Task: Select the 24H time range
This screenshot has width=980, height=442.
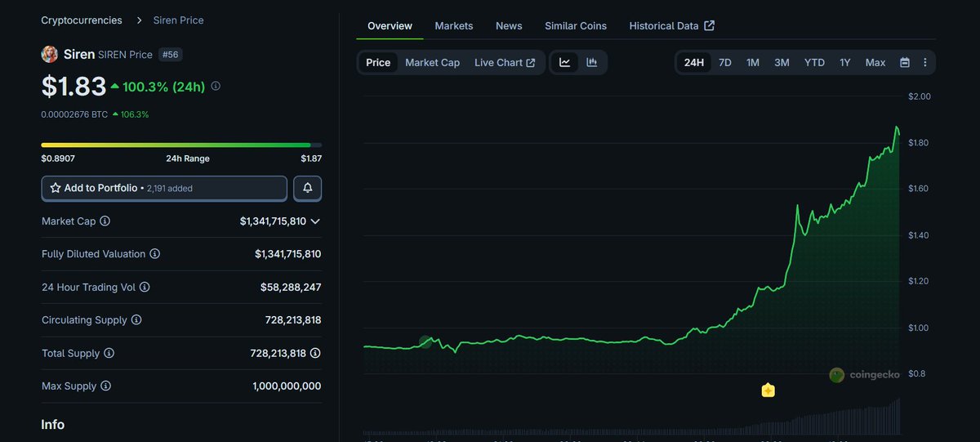Action: click(x=694, y=62)
